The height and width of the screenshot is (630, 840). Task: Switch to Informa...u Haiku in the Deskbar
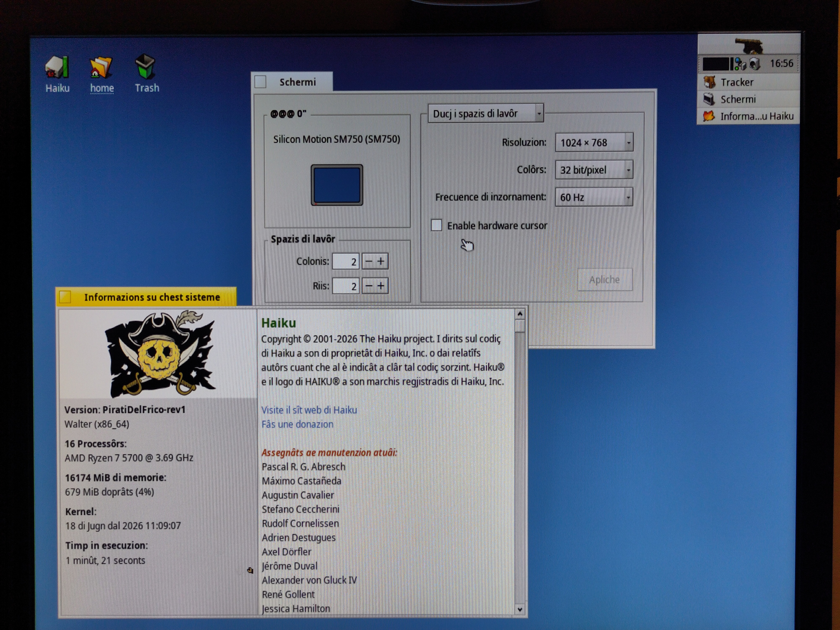click(748, 116)
